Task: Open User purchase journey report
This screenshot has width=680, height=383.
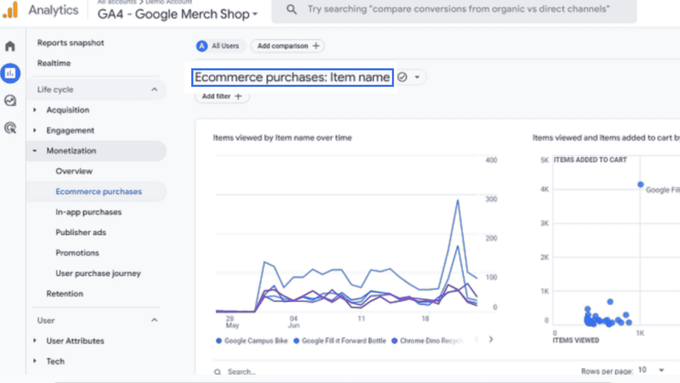Action: tap(98, 273)
